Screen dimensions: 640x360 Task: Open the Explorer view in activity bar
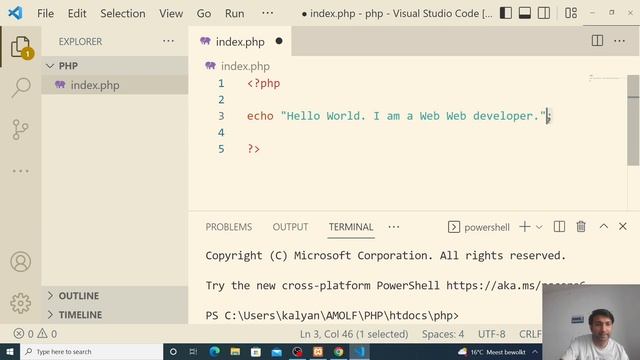pyautogui.click(x=21, y=47)
